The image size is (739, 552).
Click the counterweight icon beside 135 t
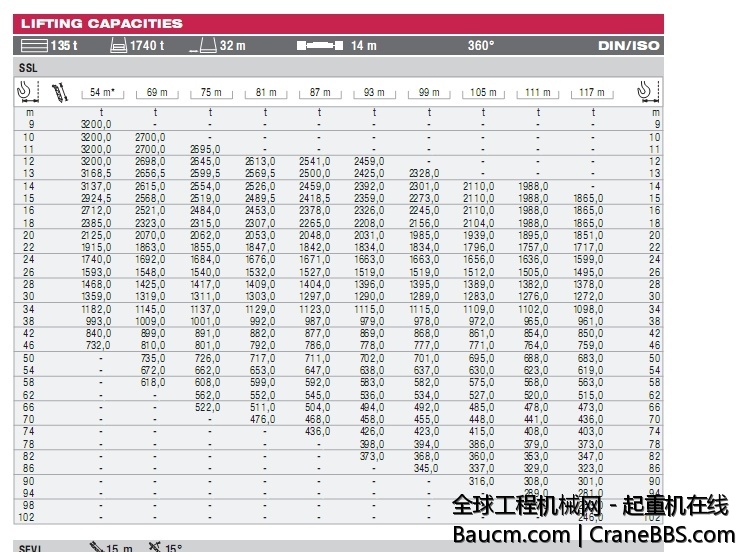click(34, 45)
